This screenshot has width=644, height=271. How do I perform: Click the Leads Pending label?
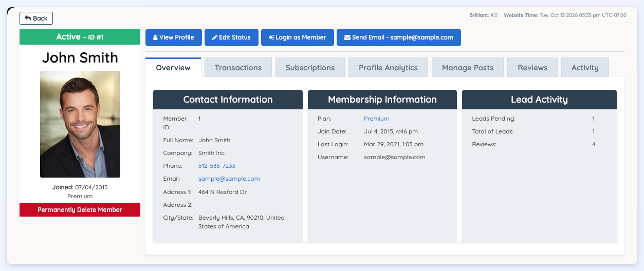(x=493, y=119)
